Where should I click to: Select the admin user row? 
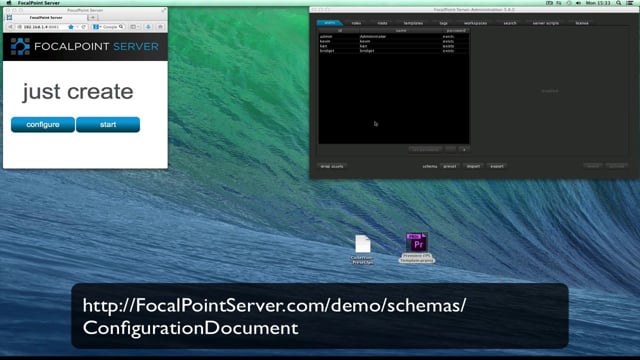click(x=394, y=37)
